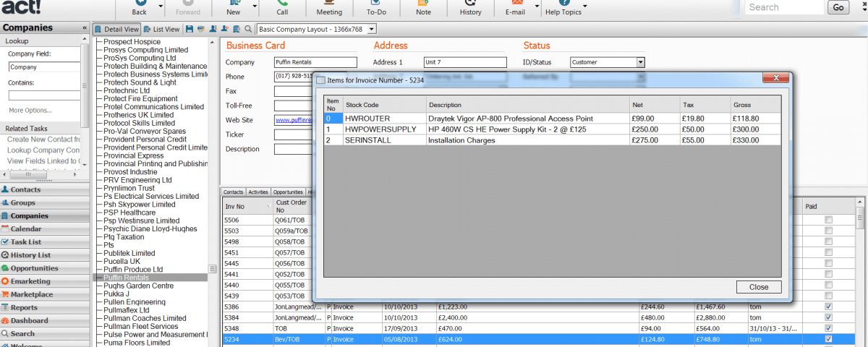Close the Items for Invoice dialog via Close button
This screenshot has width=868, height=347.
pyautogui.click(x=759, y=287)
